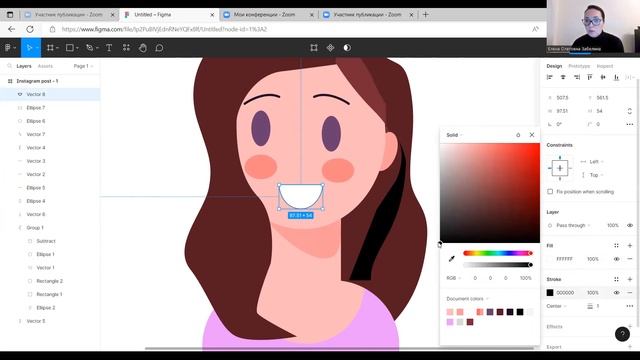Switch to the Мои конференции Zoom tab
This screenshot has height=360, width=640.
click(x=268, y=15)
